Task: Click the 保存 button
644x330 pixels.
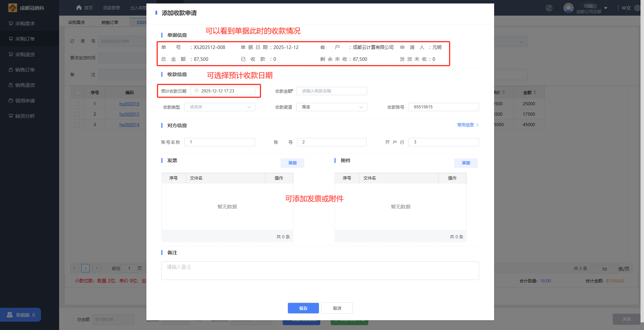Action: (303, 308)
